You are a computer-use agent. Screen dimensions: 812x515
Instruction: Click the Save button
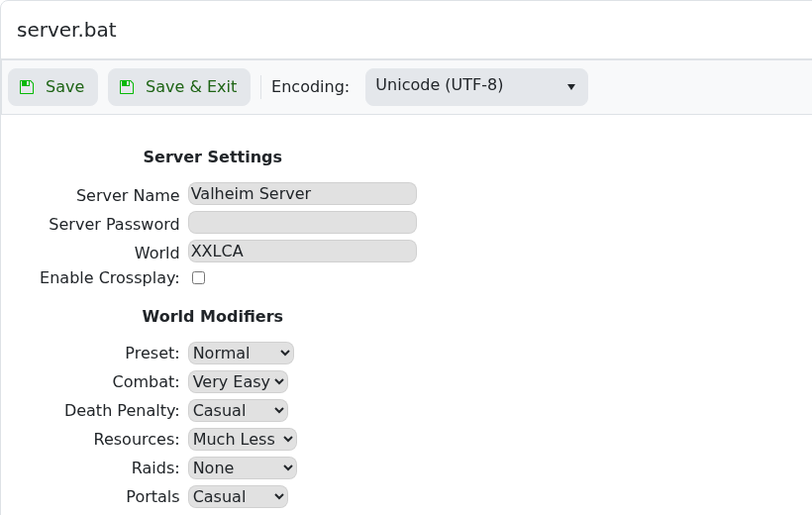click(x=52, y=87)
